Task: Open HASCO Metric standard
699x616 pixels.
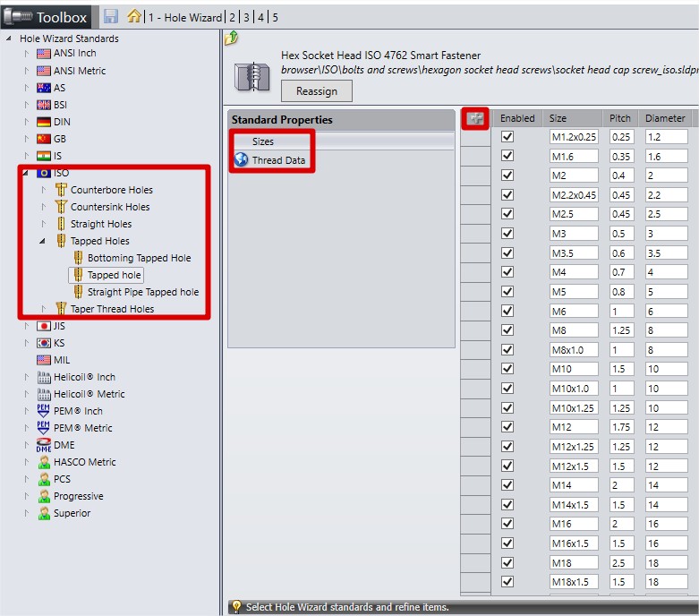Action: click(x=84, y=462)
